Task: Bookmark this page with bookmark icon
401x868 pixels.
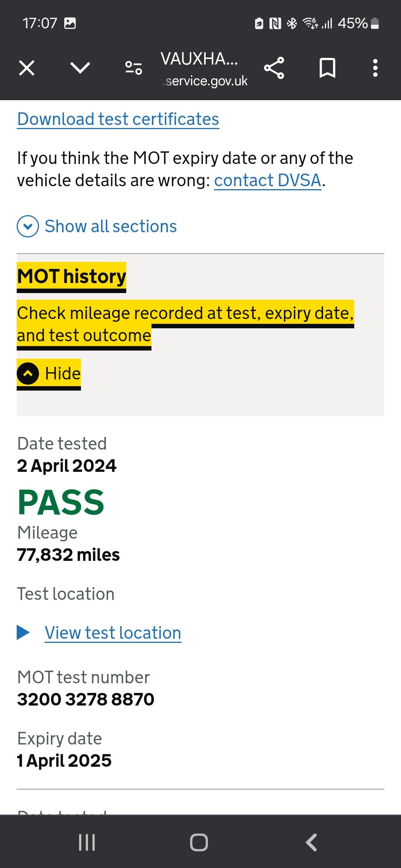Action: point(327,68)
